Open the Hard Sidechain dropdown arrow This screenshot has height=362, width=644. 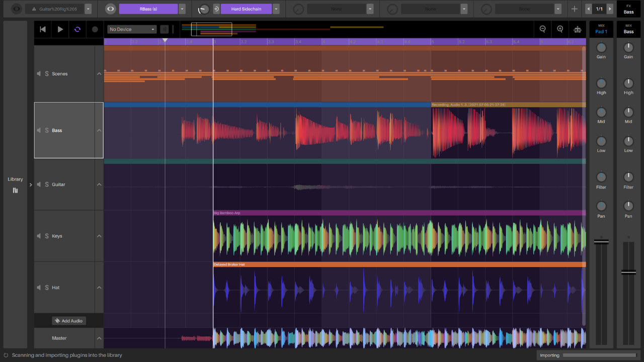(276, 9)
